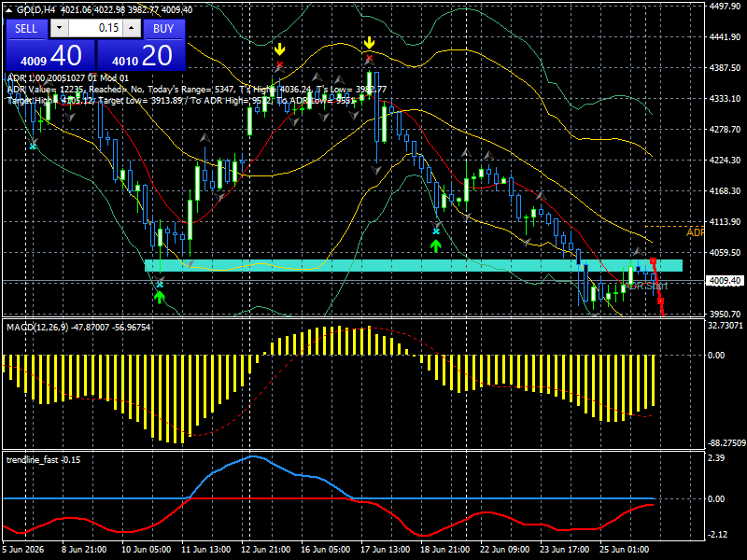Click the 25 Jun 01:00 time label
The height and width of the screenshot is (560, 747).
624,550
